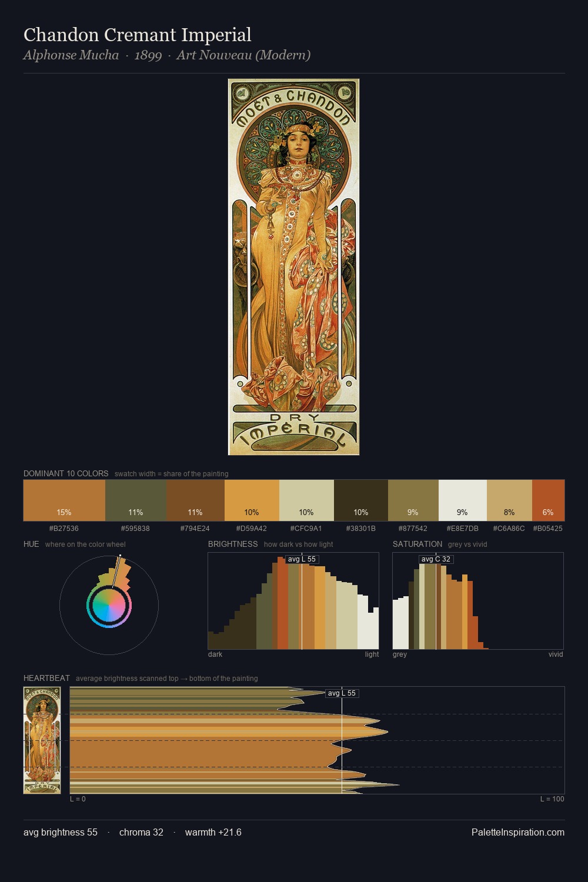Click the 'vivid' saturation axis label
The width and height of the screenshot is (588, 882).
[x=556, y=654]
